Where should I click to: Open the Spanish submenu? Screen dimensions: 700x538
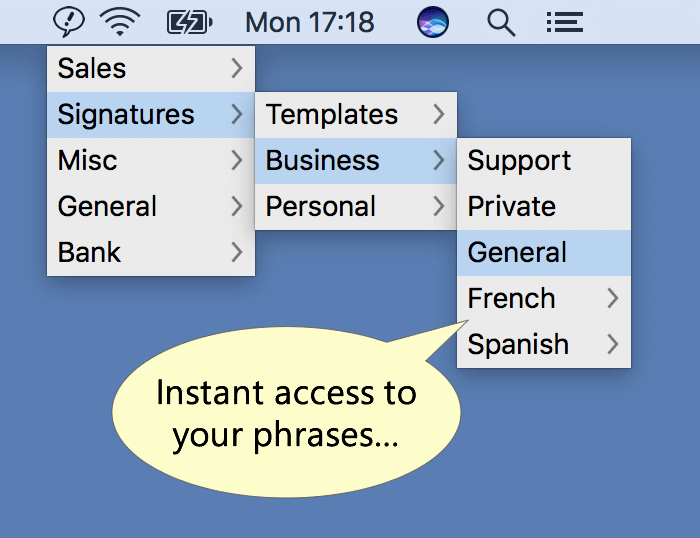(x=544, y=345)
